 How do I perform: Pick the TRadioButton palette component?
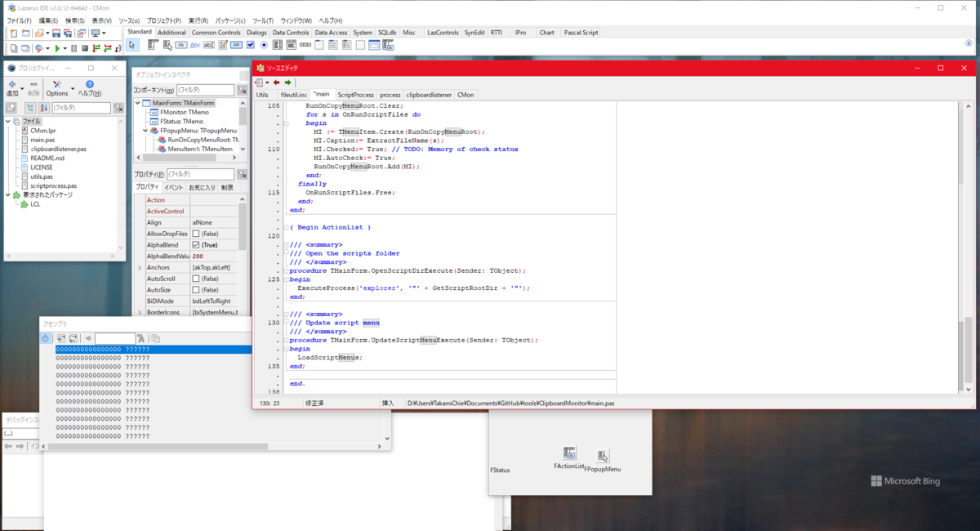coord(264,45)
